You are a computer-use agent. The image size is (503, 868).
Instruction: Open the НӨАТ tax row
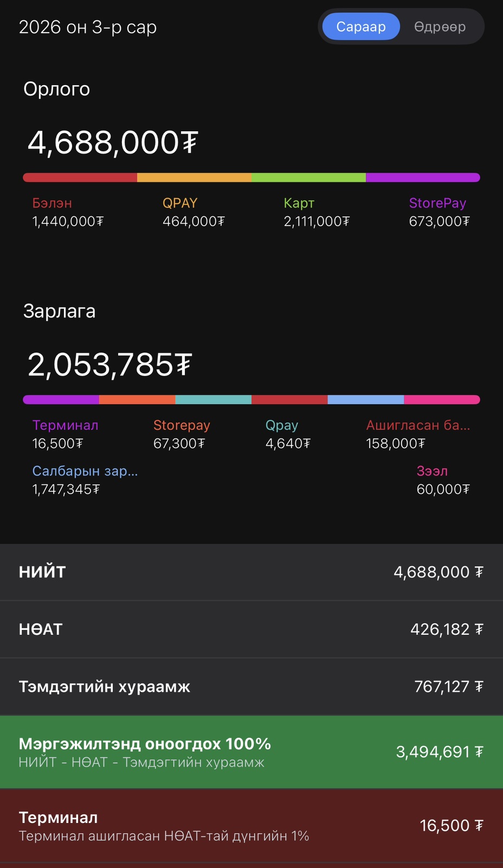[251, 629]
